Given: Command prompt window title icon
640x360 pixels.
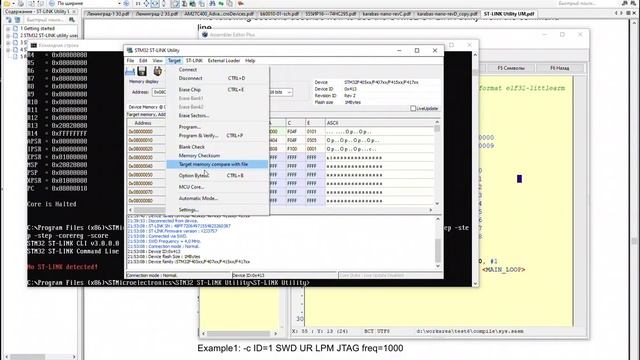Looking at the screenshot, I should (x=33, y=45).
